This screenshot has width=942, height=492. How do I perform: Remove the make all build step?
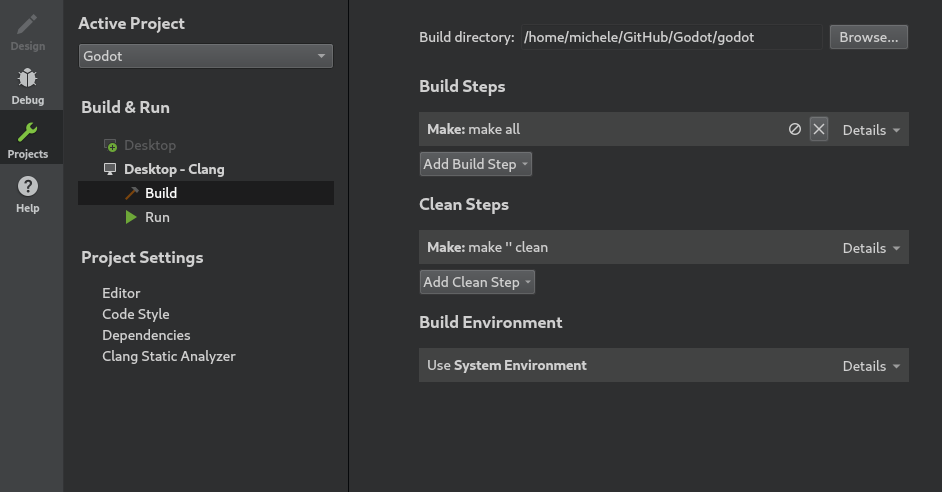click(x=819, y=129)
